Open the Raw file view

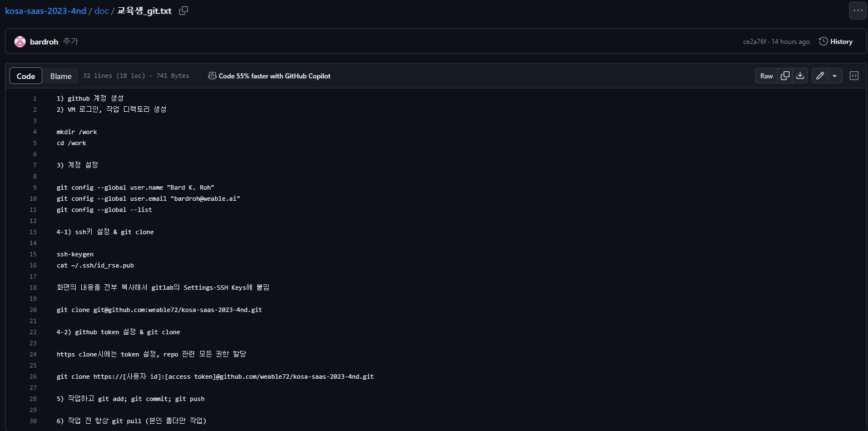click(x=766, y=76)
